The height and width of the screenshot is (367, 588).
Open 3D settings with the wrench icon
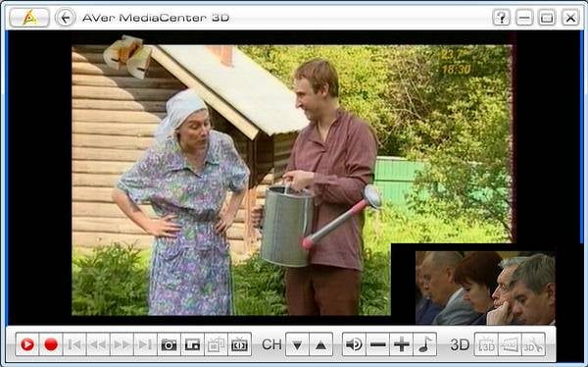pyautogui.click(x=534, y=344)
